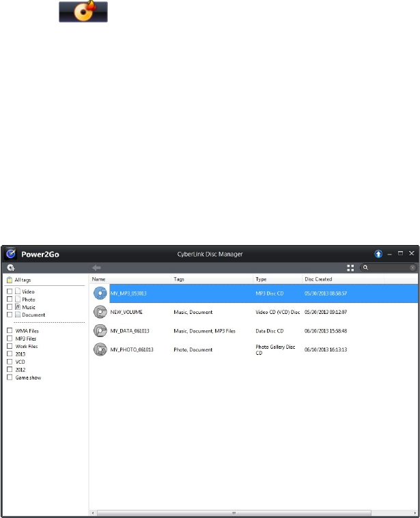Select the MY_PHOTO_061013 disc name

[x=132, y=349]
